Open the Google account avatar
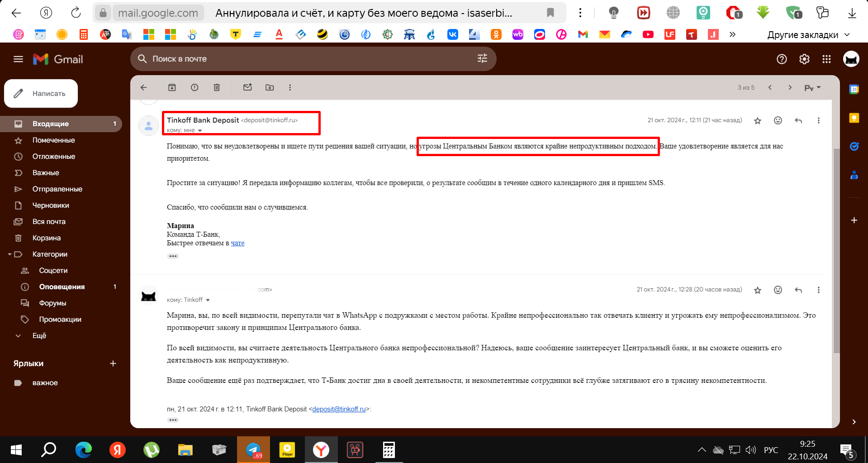The height and width of the screenshot is (463, 868). click(x=851, y=59)
